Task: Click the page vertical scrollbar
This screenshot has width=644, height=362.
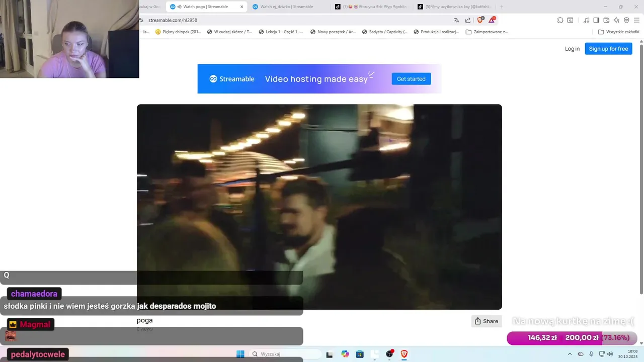Action: point(641,168)
